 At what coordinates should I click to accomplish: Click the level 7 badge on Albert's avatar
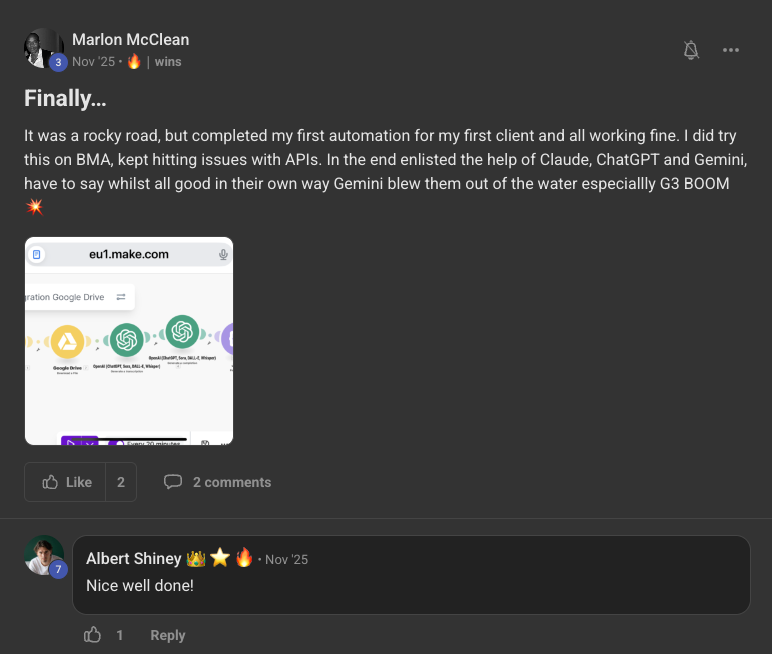click(58, 569)
